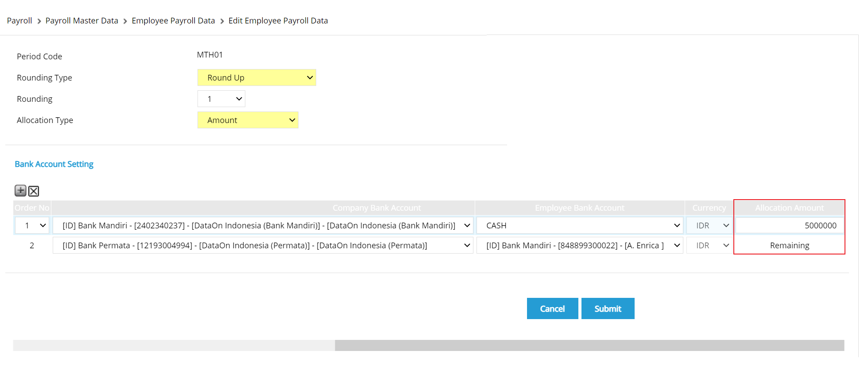Click the add bank account row plus icon
The width and height of the screenshot is (868, 370).
(20, 191)
